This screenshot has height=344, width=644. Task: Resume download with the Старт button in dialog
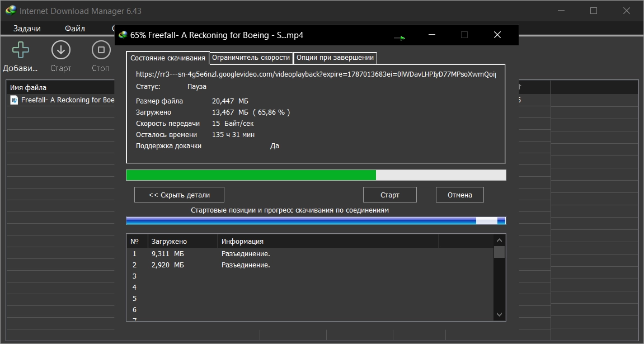[x=390, y=195]
